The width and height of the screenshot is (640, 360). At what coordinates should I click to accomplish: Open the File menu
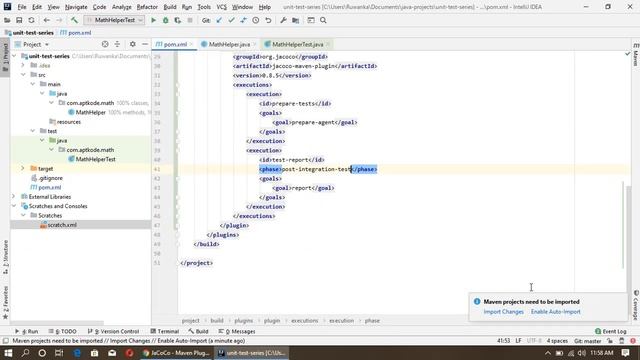(22, 7)
